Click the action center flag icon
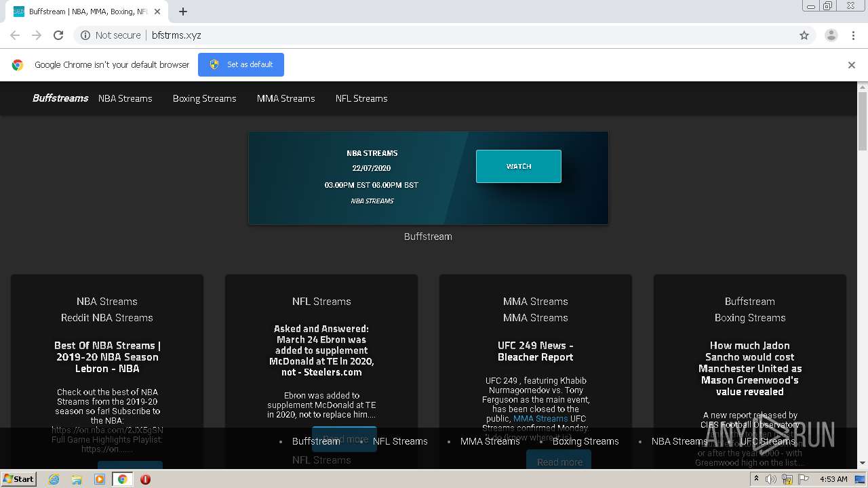868x488 pixels. pos(804,479)
